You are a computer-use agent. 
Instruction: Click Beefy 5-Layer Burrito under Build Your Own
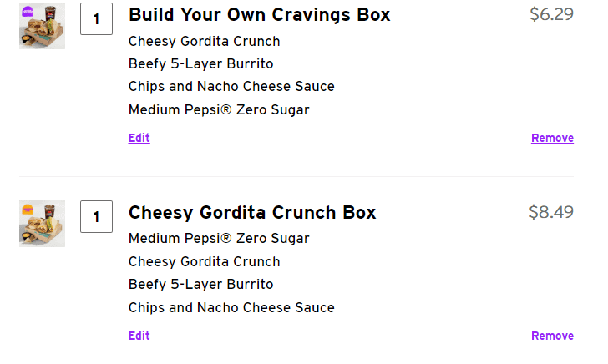pyautogui.click(x=201, y=64)
